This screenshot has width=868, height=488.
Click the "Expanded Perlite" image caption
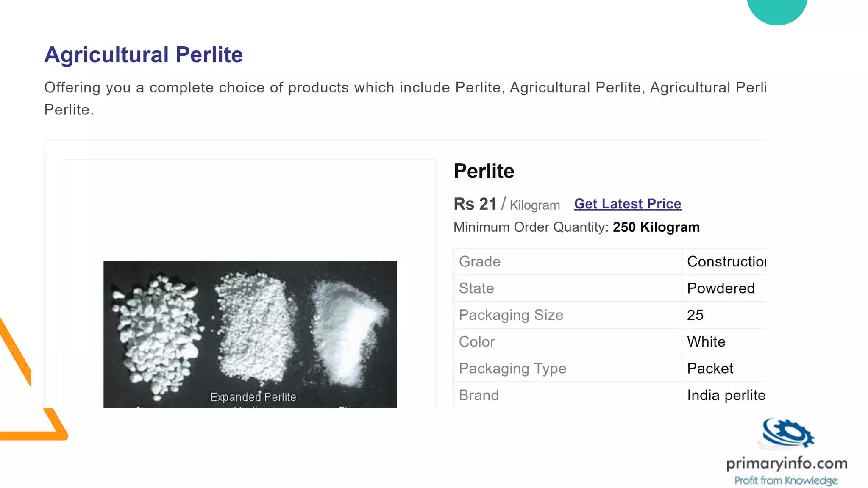coord(253,397)
